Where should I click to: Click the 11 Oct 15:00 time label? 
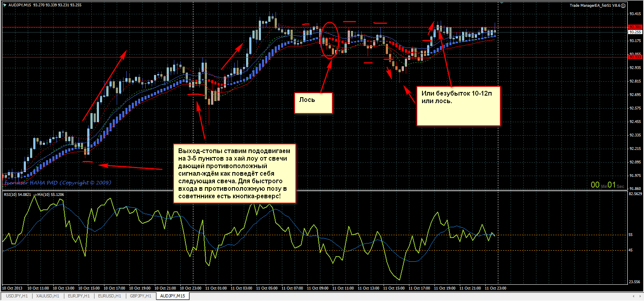pos(394,288)
